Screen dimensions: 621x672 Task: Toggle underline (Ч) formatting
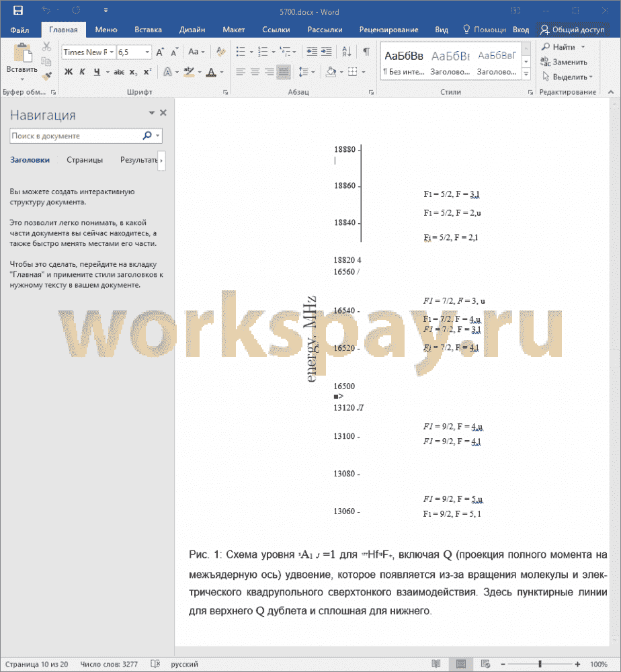97,72
